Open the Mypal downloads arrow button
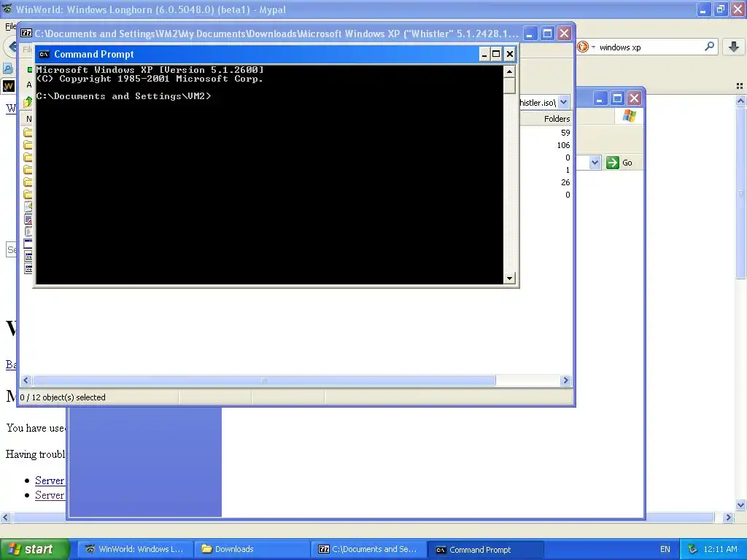Viewport: 747px width, 560px height. coord(734,46)
